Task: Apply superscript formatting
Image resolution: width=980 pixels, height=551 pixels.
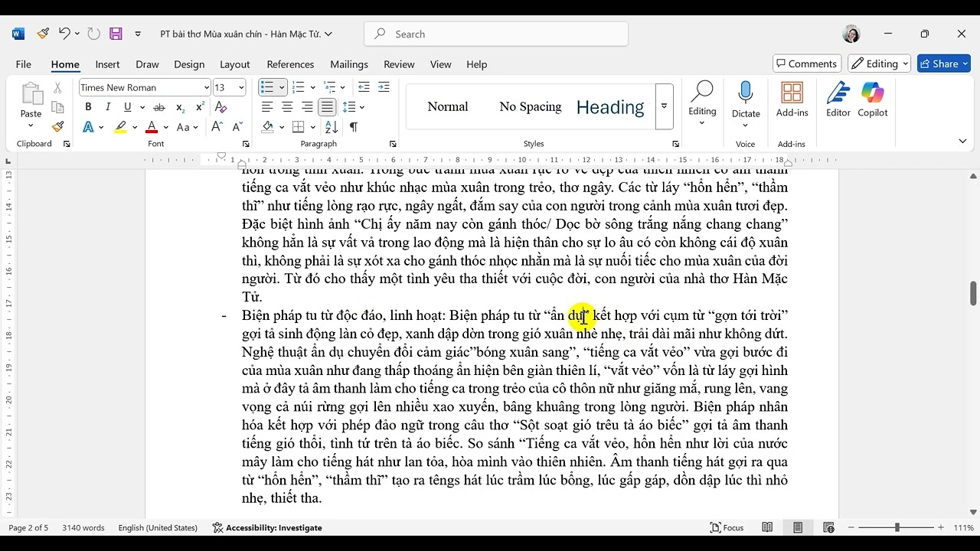Action: [x=200, y=107]
